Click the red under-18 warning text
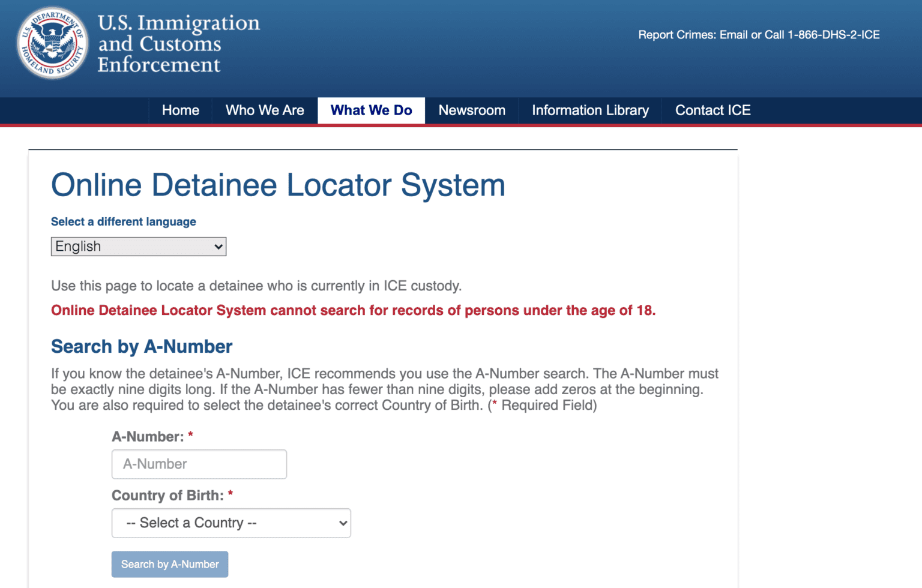The width and height of the screenshot is (922, 588). coord(353,310)
